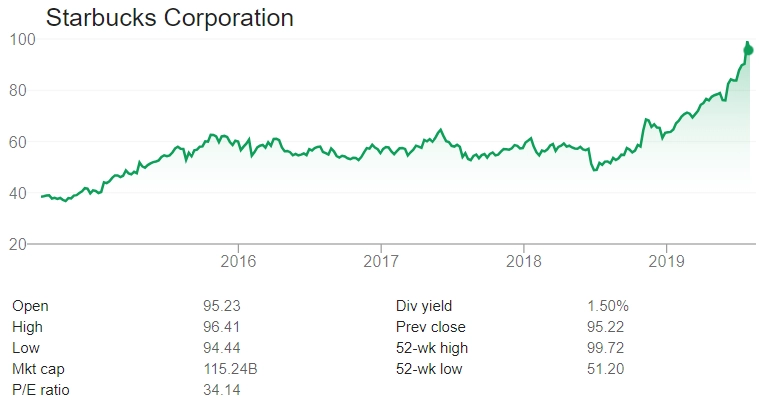Select the 2019 axis label

[667, 261]
